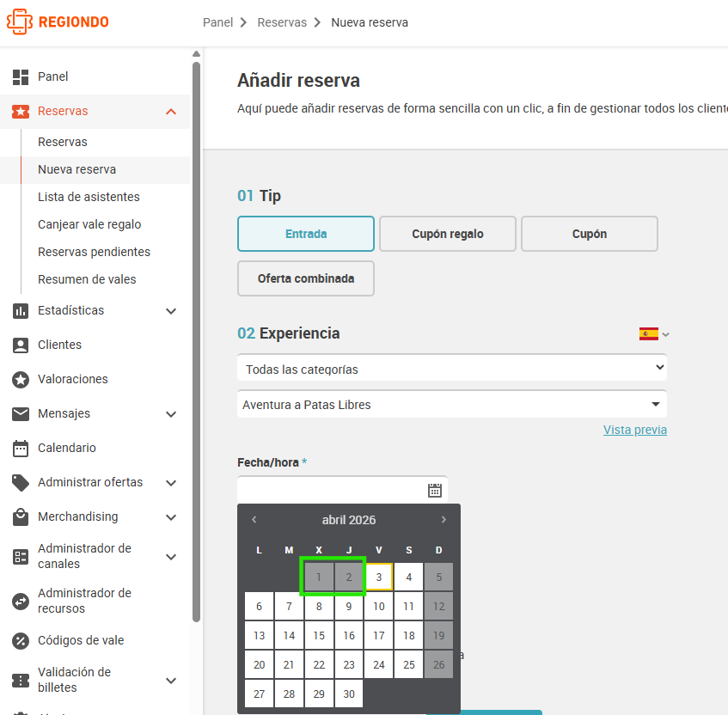This screenshot has width=728, height=715.
Task: Open the Aventura a Patas Libres dropdown
Action: [x=452, y=405]
